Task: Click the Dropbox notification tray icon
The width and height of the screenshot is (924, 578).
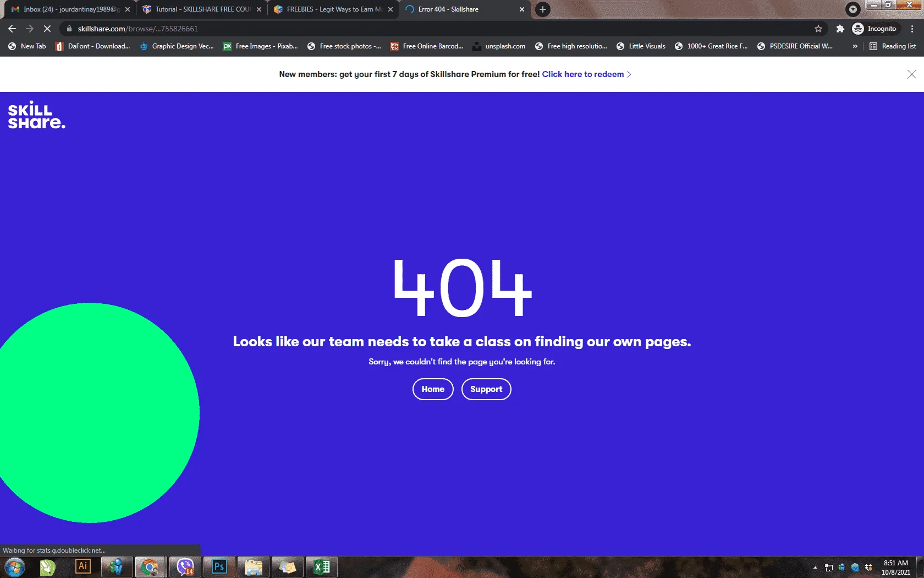Action: pyautogui.click(x=868, y=568)
